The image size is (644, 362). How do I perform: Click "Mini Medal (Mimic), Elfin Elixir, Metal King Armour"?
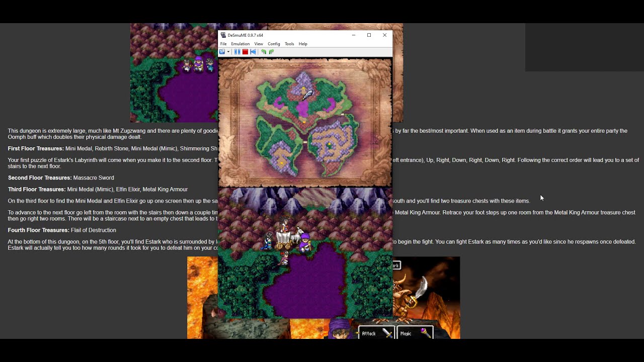(x=127, y=190)
